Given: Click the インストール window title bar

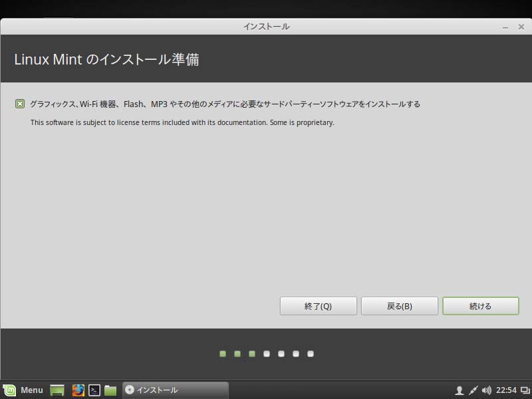Looking at the screenshot, I should (x=266, y=27).
